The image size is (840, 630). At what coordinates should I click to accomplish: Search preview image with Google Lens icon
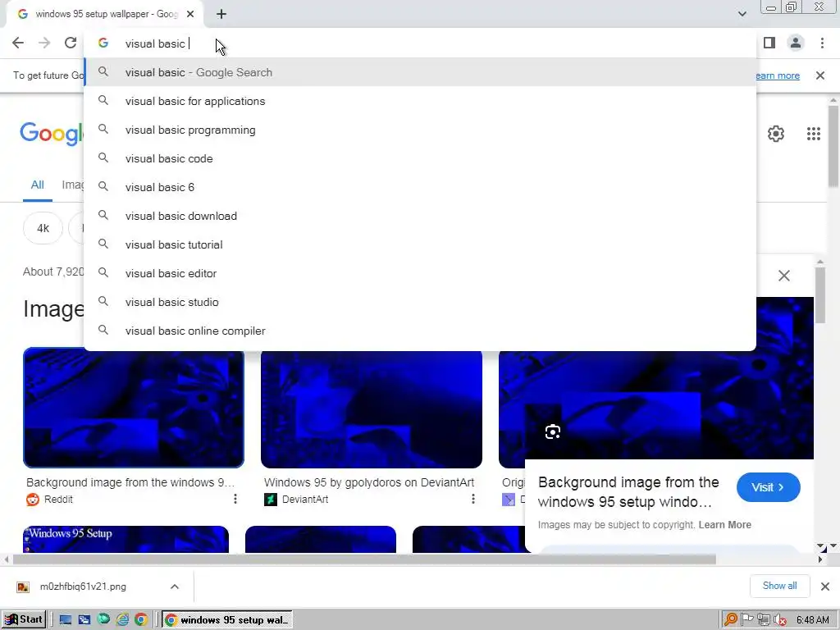point(552,431)
